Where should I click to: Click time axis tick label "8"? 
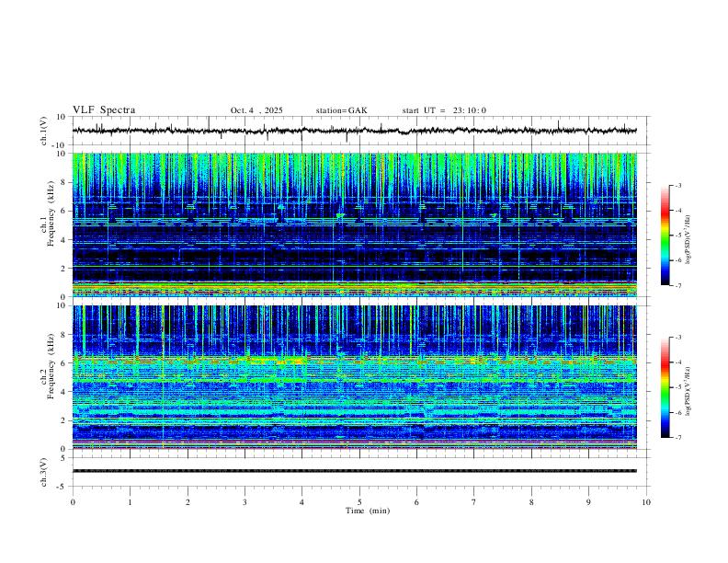coord(531,502)
